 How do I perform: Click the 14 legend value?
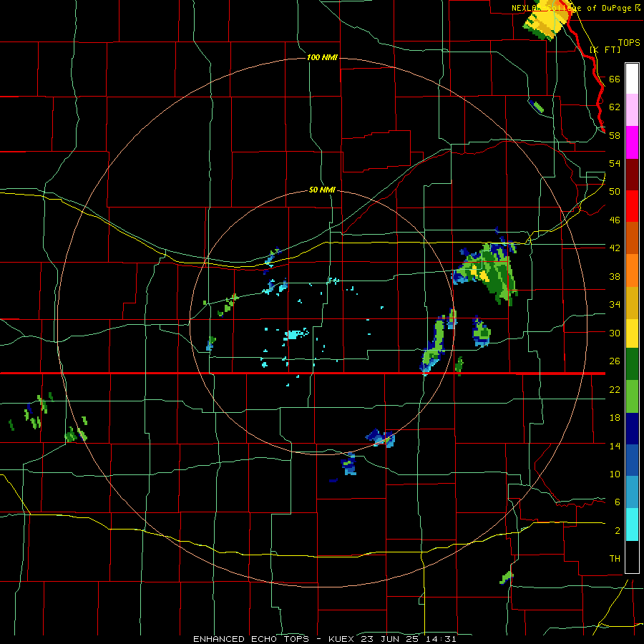pyautogui.click(x=615, y=446)
